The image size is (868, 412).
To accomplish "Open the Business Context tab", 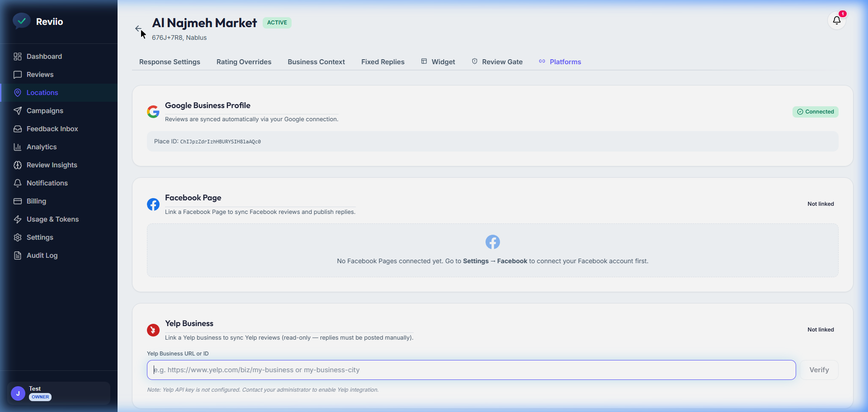I will [x=316, y=62].
